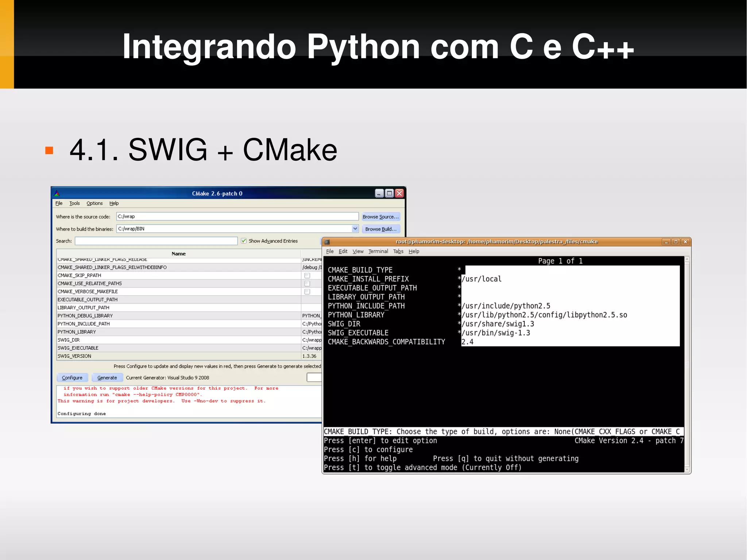747x560 pixels.
Task: Click the terminal window icon in title bar
Action: coord(327,242)
